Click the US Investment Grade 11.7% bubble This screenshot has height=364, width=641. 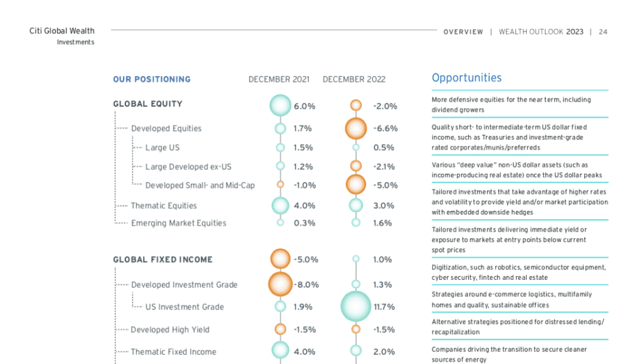pyautogui.click(x=356, y=306)
